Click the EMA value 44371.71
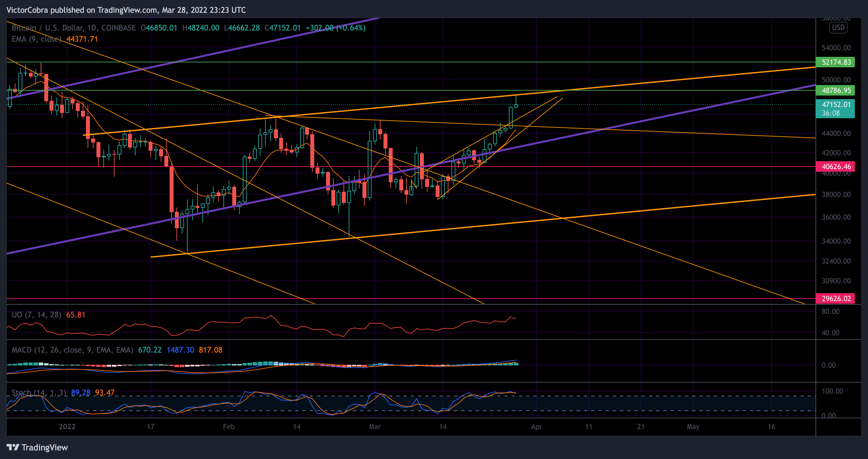868x459 pixels. [x=82, y=39]
